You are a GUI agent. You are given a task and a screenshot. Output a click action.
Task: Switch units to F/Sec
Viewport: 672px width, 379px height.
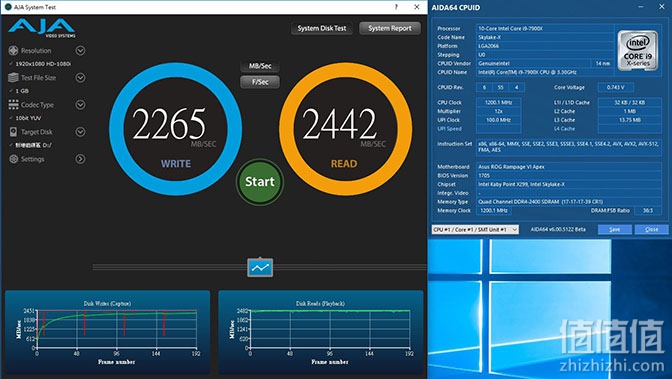(x=260, y=82)
